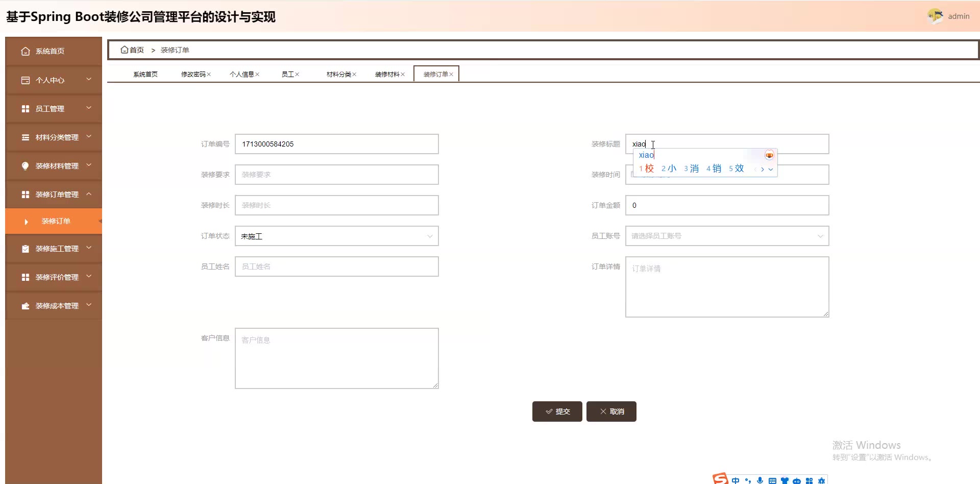Choose IME candidate 5 效
Viewport: 980px width, 484px height.
click(736, 168)
